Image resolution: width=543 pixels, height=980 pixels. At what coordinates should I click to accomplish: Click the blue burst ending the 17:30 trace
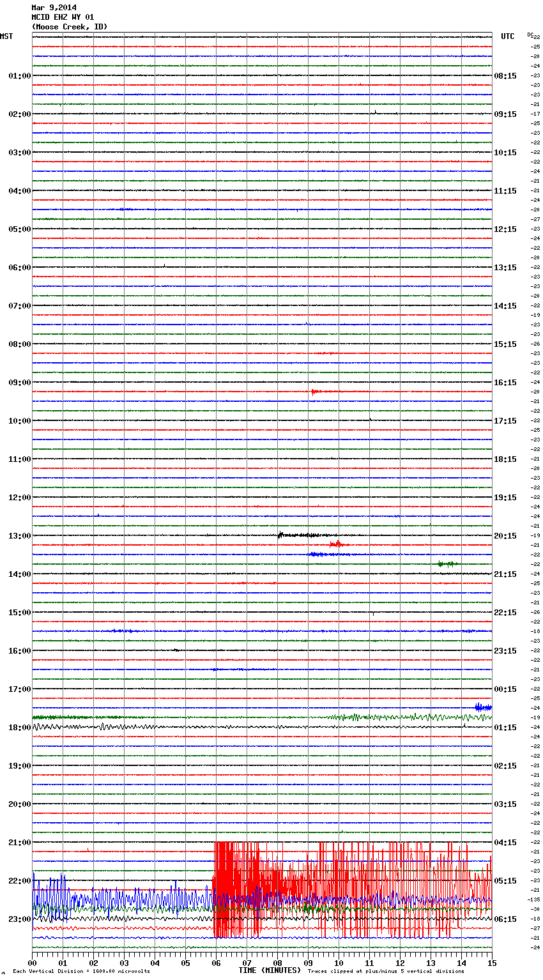(484, 707)
